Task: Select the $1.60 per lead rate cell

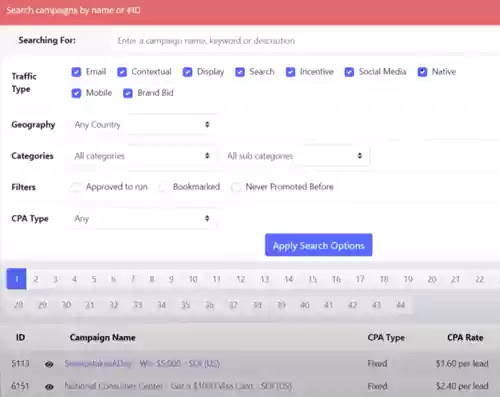Action: 462,363
